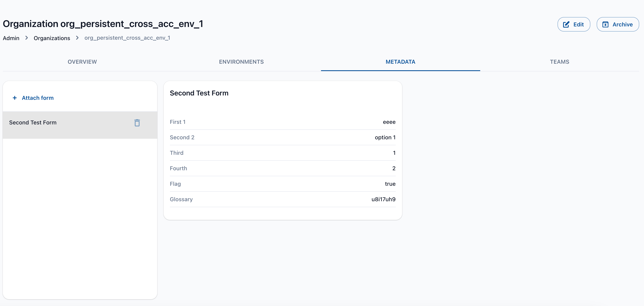Click the value option 1
644x306 pixels.
(385, 138)
